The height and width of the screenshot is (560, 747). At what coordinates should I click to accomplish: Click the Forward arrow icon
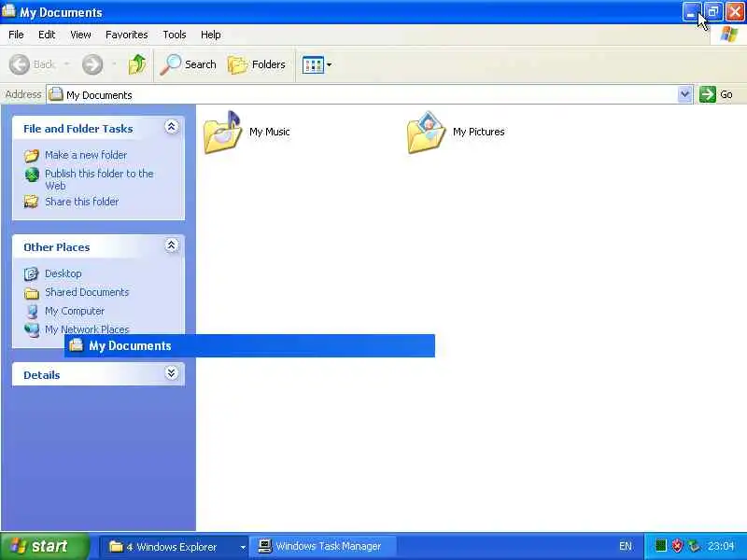pyautogui.click(x=92, y=64)
